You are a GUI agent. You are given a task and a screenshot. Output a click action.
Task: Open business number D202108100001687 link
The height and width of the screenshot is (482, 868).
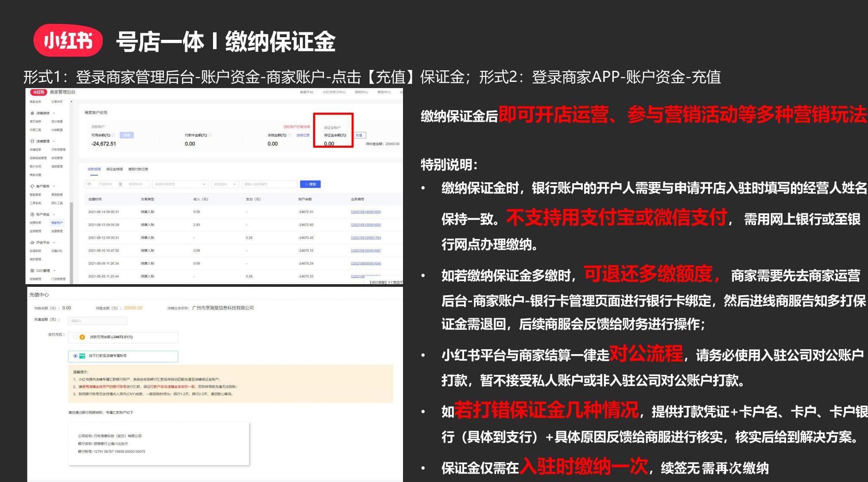(x=366, y=251)
